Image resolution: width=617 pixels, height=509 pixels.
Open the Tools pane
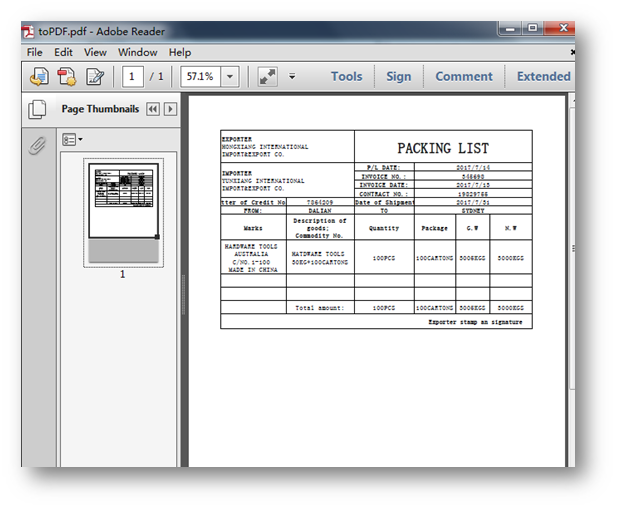[346, 76]
